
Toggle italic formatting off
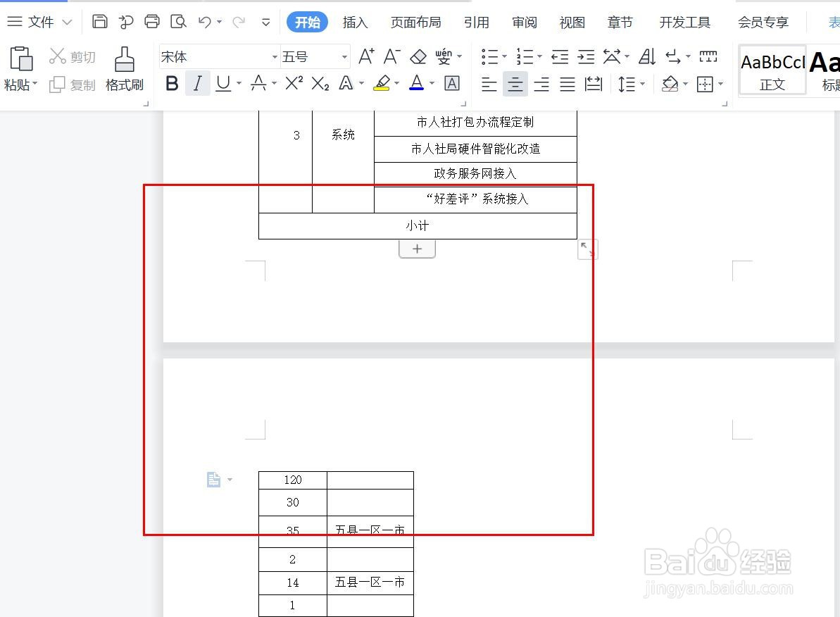click(x=198, y=83)
